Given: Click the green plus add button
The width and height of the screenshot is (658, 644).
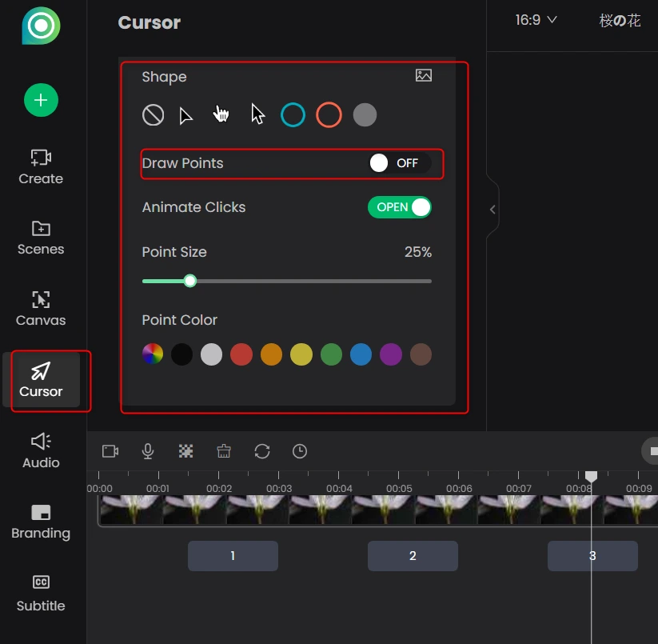Looking at the screenshot, I should [x=41, y=100].
